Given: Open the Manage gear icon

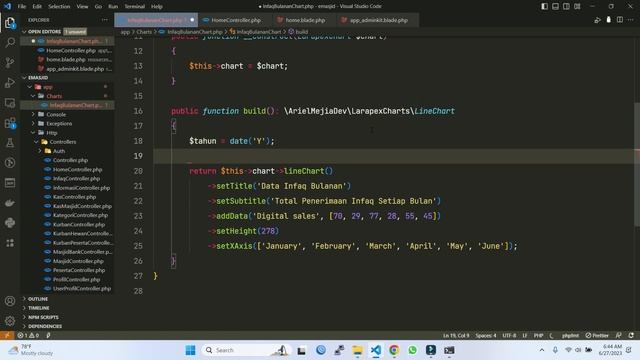Looking at the screenshot, I should (x=10, y=321).
